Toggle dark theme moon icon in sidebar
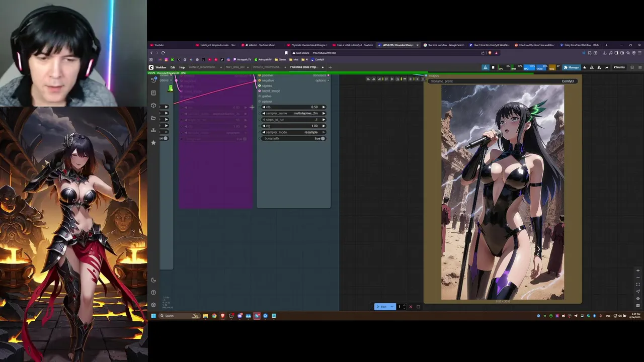644x362 pixels. (153, 280)
